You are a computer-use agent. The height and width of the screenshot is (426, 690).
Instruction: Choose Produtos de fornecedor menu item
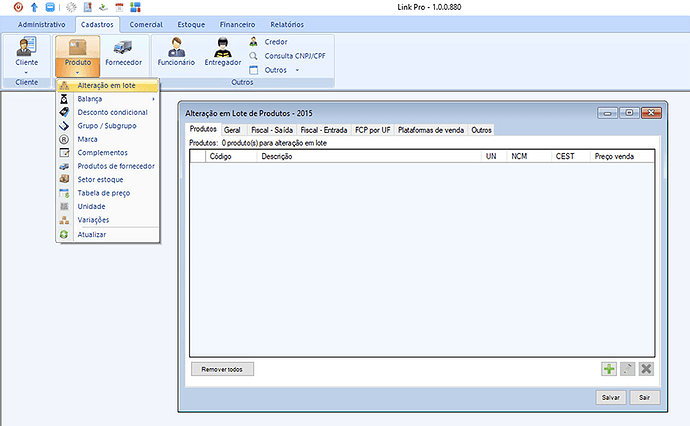[108, 166]
